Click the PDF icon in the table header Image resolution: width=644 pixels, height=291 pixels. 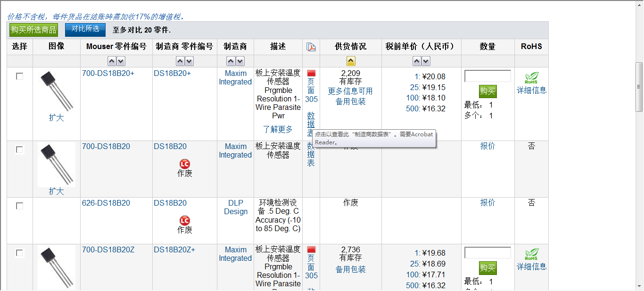[311, 47]
